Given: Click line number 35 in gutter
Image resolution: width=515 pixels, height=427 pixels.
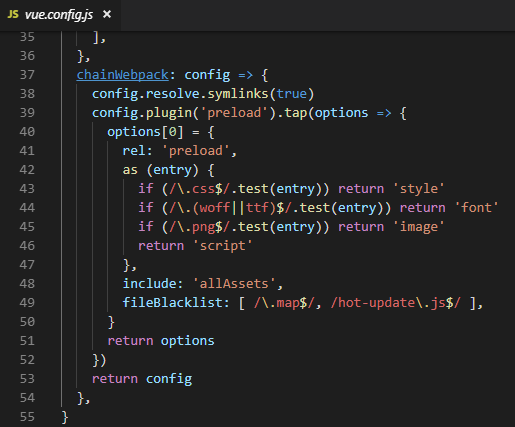Looking at the screenshot, I should [x=27, y=37].
